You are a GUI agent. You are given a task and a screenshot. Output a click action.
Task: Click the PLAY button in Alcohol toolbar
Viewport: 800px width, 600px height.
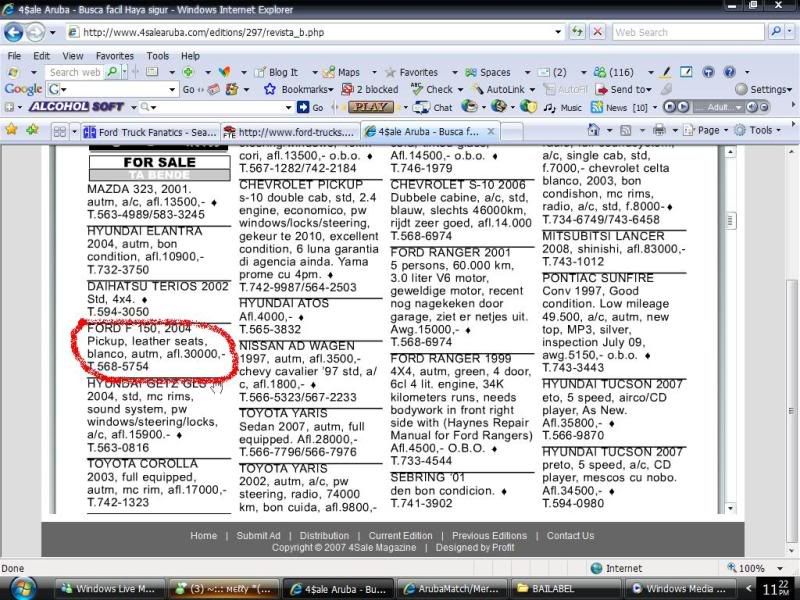(370, 107)
